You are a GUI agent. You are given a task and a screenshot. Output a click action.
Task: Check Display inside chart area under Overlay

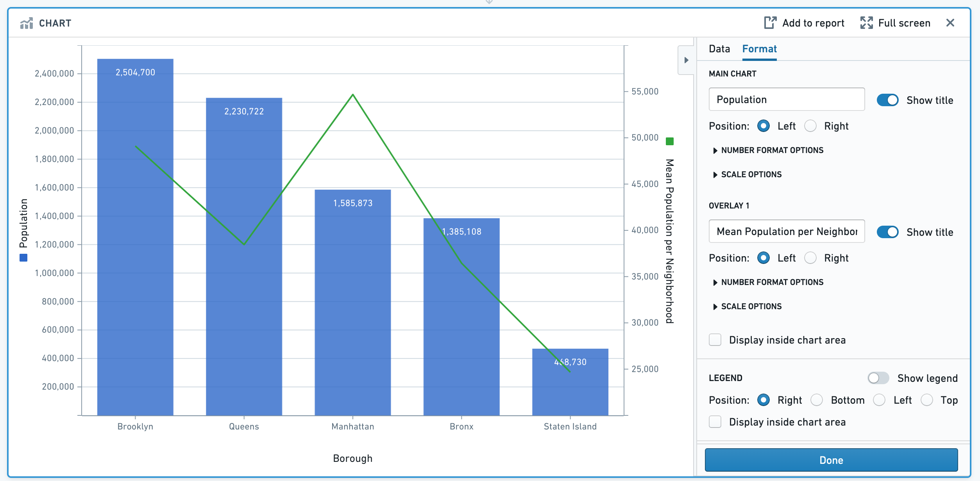click(x=715, y=340)
